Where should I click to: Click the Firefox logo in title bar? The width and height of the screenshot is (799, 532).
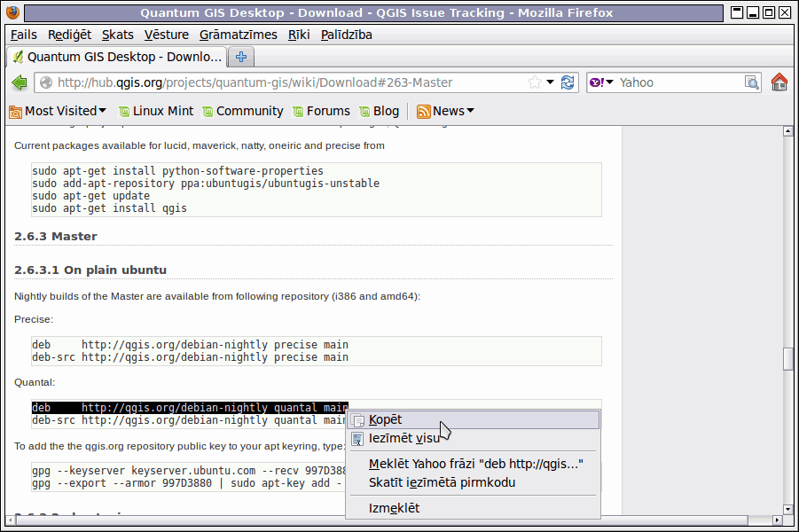click(x=12, y=12)
